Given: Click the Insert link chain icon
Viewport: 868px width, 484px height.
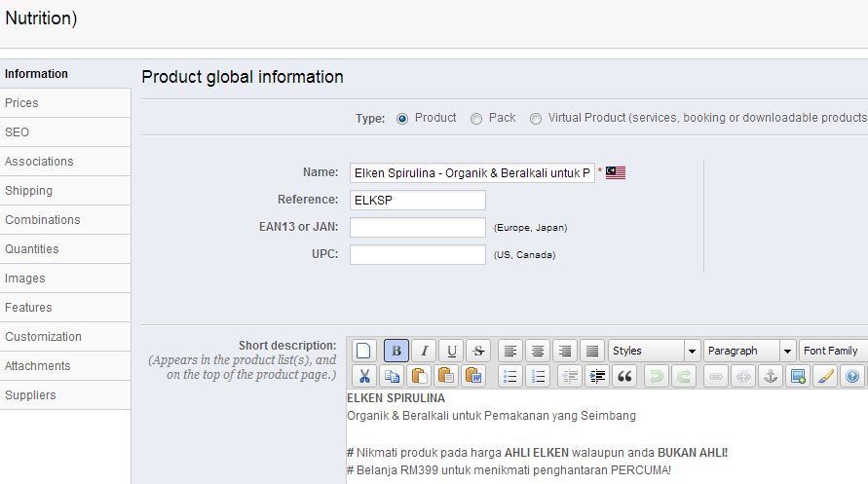Looking at the screenshot, I should 716,377.
